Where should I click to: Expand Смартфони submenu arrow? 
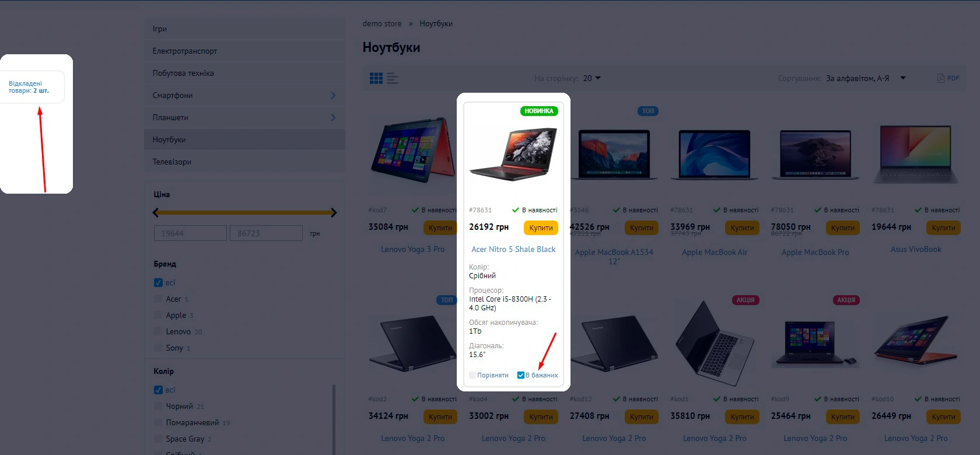pyautogui.click(x=333, y=95)
